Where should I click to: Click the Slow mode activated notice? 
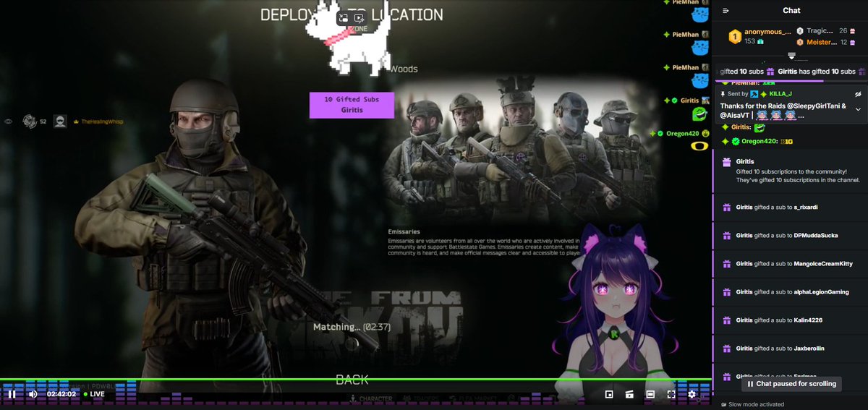(x=752, y=404)
